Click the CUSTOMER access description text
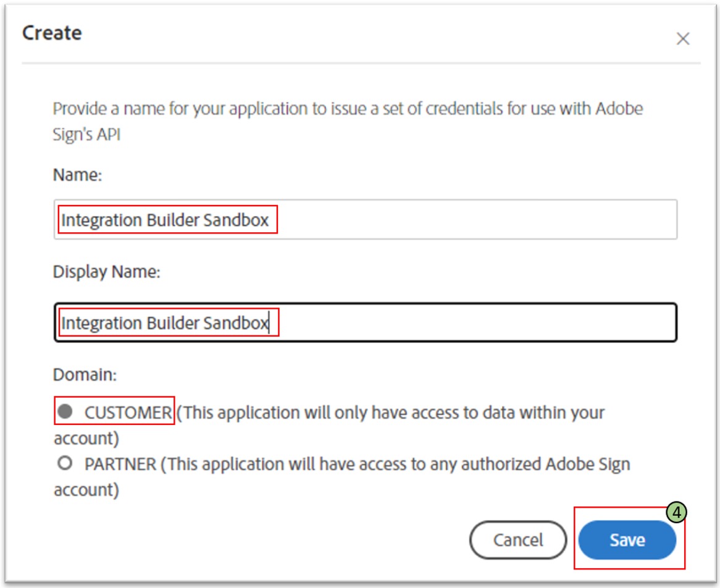The width and height of the screenshot is (720, 588). [329, 425]
